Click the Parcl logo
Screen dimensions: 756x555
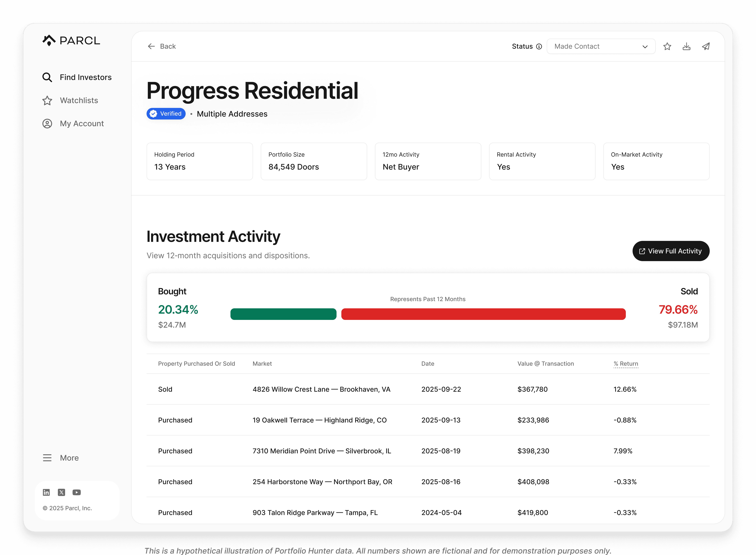71,40
